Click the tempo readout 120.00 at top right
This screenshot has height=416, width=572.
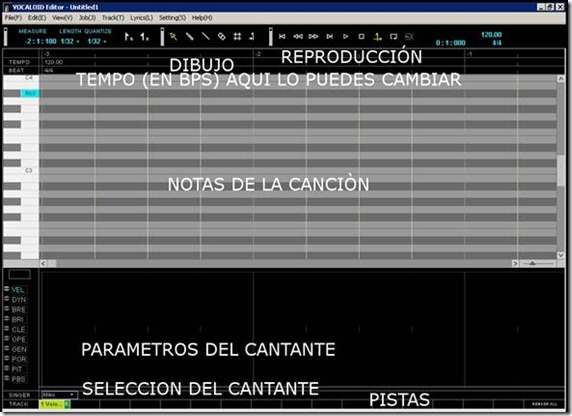pos(491,35)
